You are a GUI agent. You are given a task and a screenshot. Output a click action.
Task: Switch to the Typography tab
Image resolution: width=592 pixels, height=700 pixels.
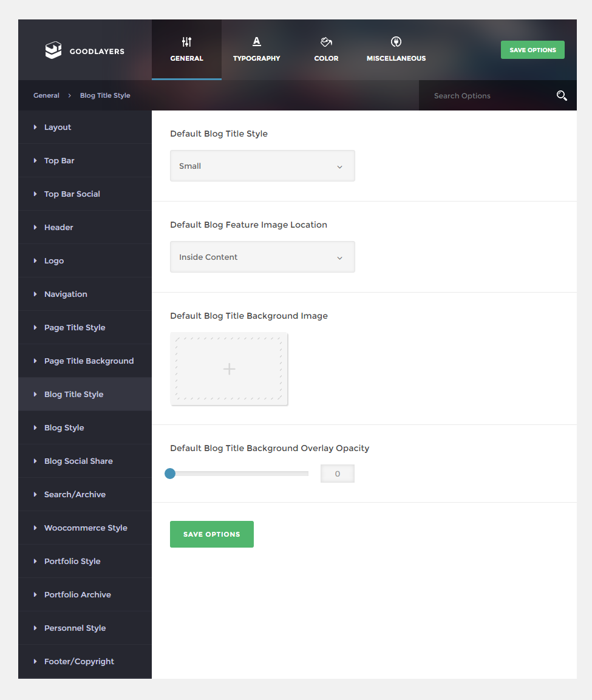pyautogui.click(x=256, y=50)
